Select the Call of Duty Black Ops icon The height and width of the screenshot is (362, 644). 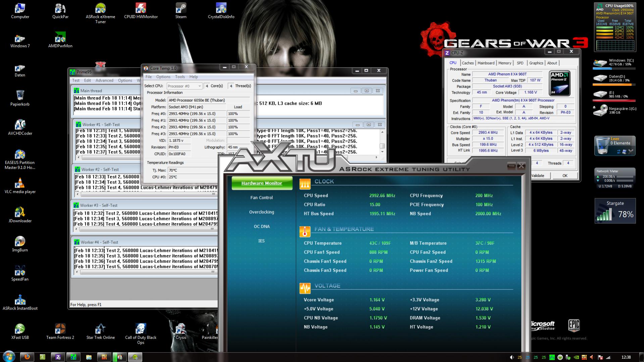(141, 334)
